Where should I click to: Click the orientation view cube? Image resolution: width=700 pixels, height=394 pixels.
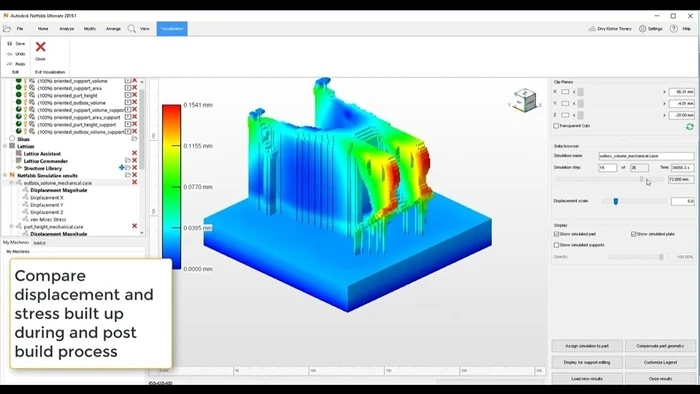pos(525,100)
